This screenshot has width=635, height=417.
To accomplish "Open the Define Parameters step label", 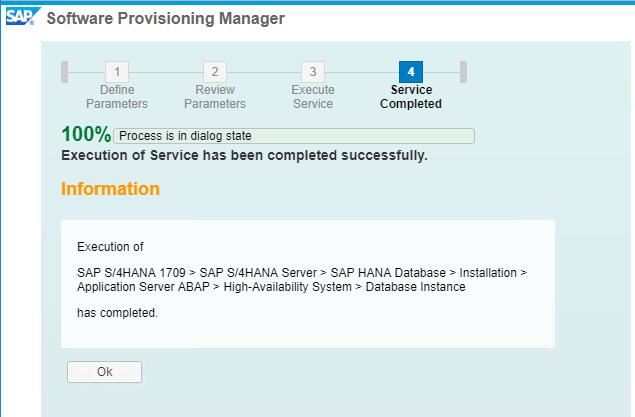I will pos(117,97).
